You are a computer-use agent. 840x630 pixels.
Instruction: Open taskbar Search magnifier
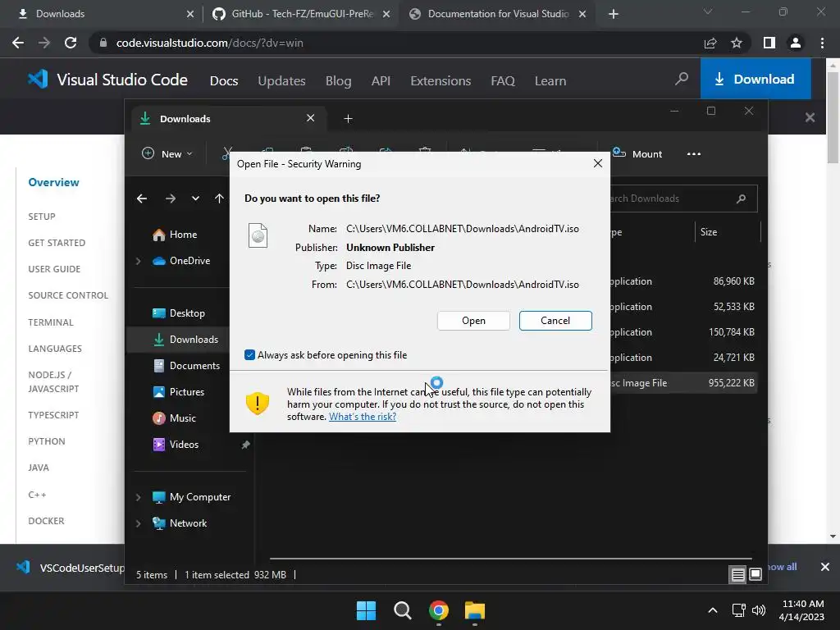(402, 610)
